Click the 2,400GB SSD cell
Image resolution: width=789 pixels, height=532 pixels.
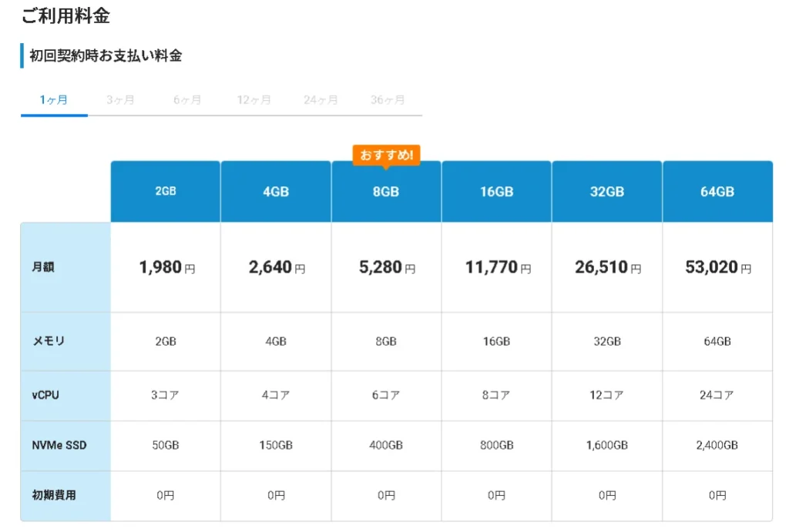click(x=717, y=445)
